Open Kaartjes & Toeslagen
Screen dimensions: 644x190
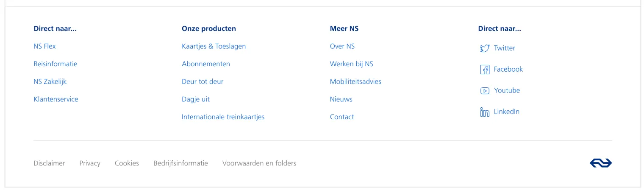tap(214, 46)
